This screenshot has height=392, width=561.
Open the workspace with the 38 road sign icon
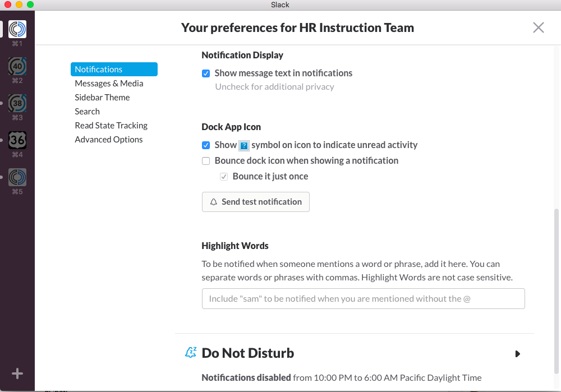(17, 103)
